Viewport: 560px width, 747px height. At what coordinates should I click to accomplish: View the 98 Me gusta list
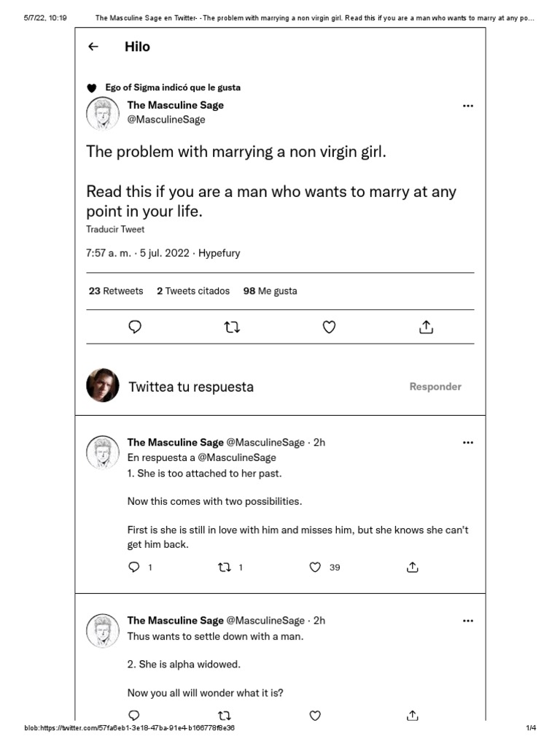point(270,291)
